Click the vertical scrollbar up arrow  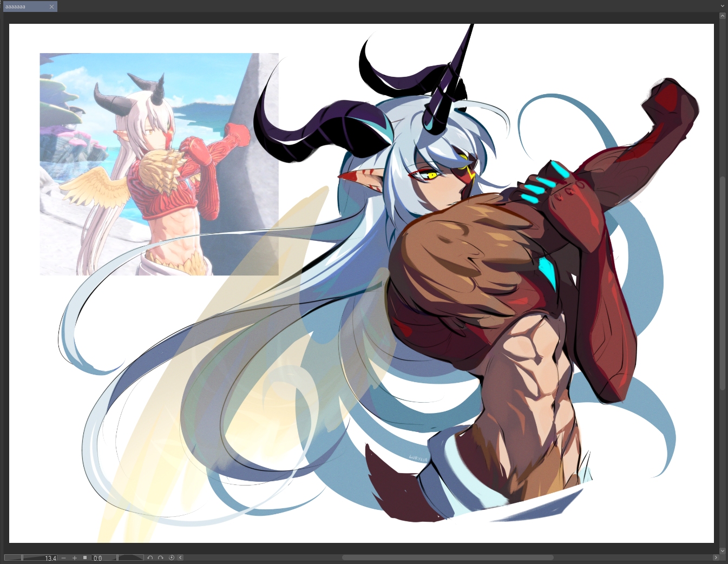click(723, 16)
